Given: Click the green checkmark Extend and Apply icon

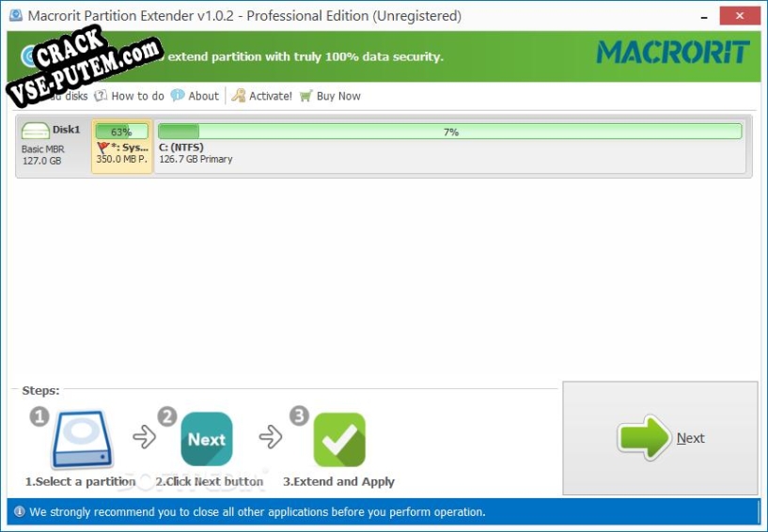Looking at the screenshot, I should pyautogui.click(x=339, y=439).
